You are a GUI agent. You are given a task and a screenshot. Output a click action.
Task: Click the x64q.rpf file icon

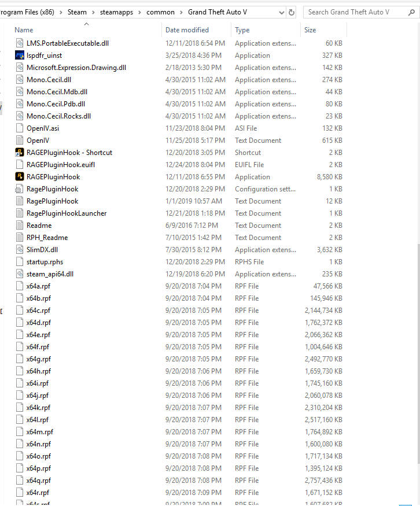pyautogui.click(x=20, y=481)
